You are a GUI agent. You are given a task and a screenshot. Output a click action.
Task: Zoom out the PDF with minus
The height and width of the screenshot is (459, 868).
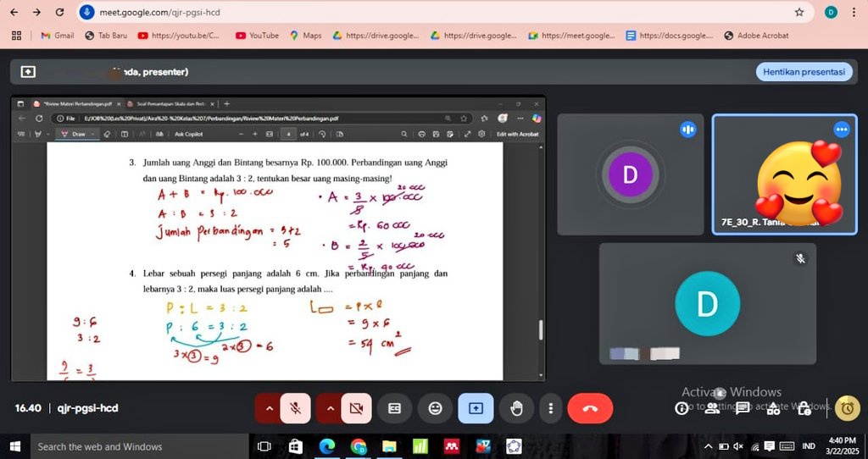coord(242,134)
